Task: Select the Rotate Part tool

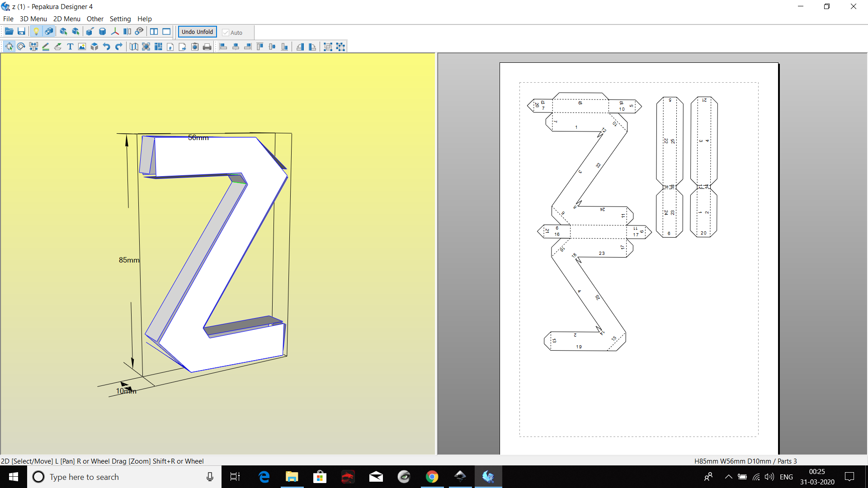Action: 21,47
